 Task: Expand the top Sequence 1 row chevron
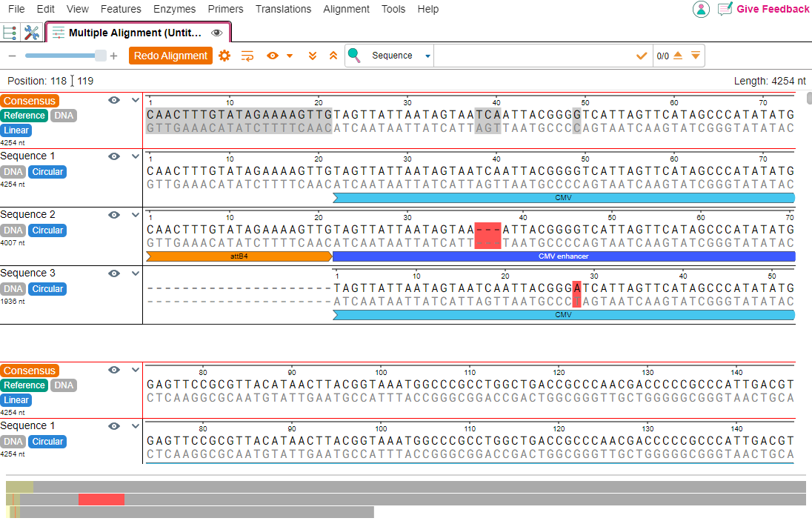point(135,156)
